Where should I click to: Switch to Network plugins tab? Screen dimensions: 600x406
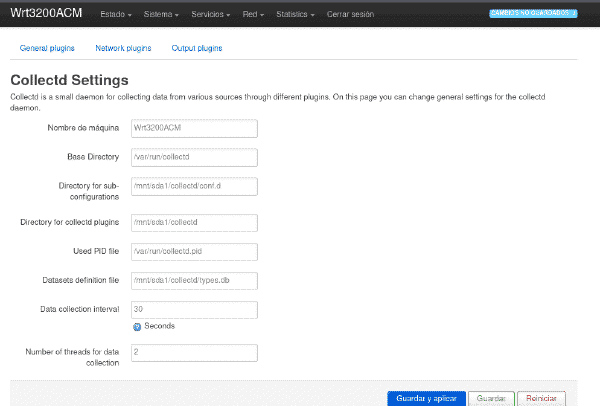point(123,48)
